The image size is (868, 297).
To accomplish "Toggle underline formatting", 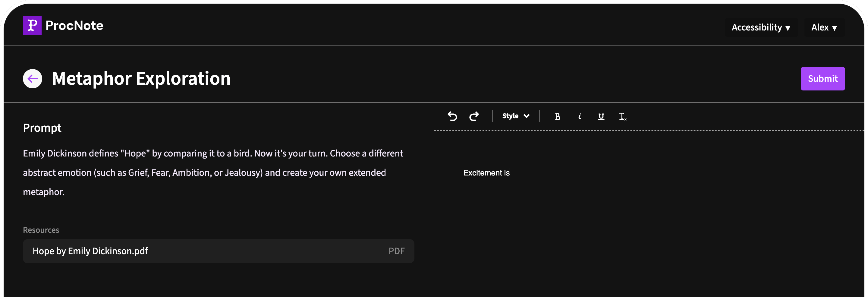I will pos(601,116).
